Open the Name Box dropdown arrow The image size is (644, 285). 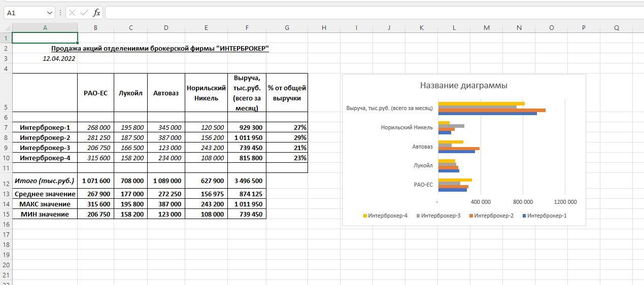49,13
